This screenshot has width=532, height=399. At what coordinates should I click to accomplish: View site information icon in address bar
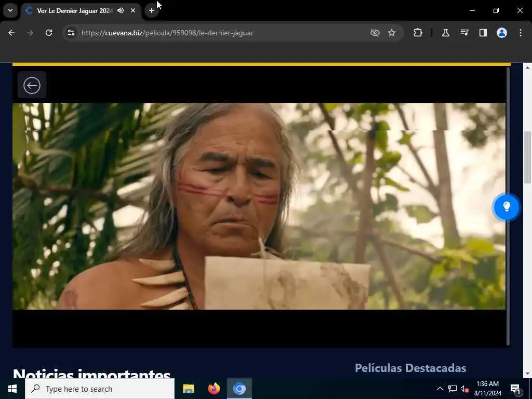(x=71, y=33)
